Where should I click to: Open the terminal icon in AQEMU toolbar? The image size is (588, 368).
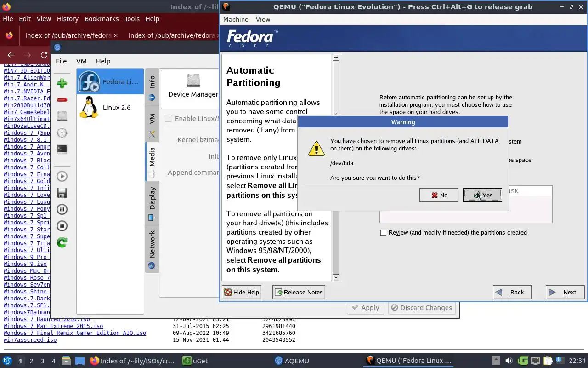(x=62, y=149)
